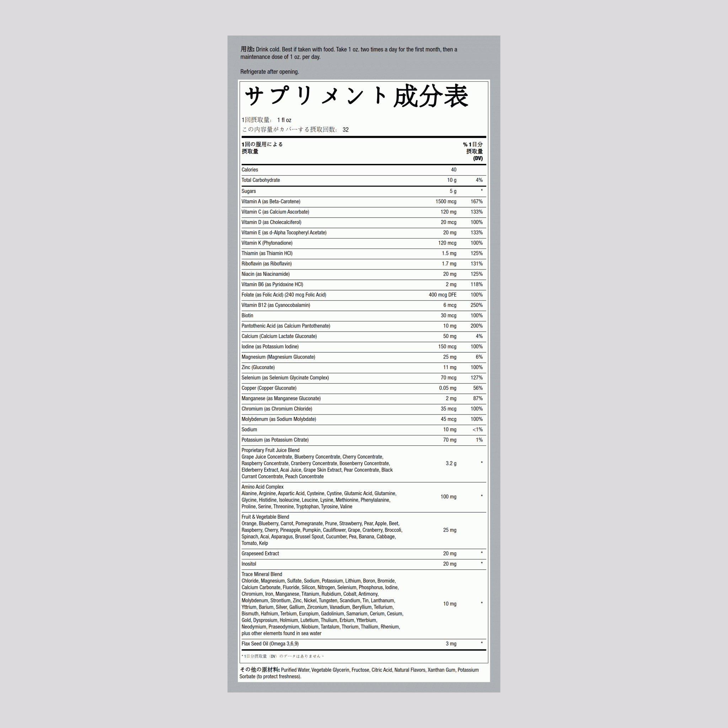728x728 pixels.
Task: Click 'Vitamin A (as Beta-Carotene)'
Action: click(x=271, y=202)
